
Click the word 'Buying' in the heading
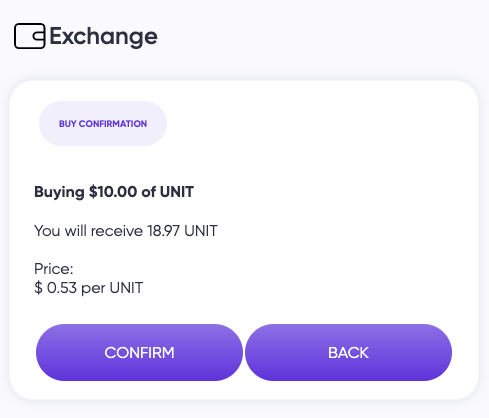(x=59, y=192)
